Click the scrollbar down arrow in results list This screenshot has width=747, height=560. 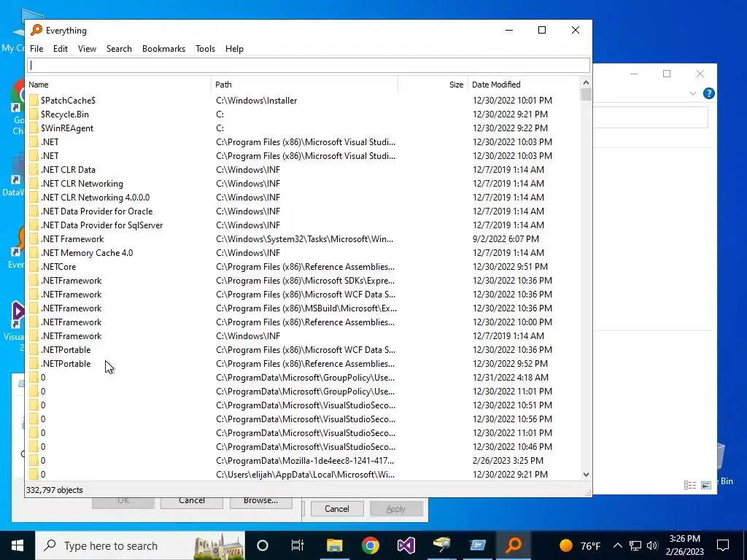pos(586,474)
